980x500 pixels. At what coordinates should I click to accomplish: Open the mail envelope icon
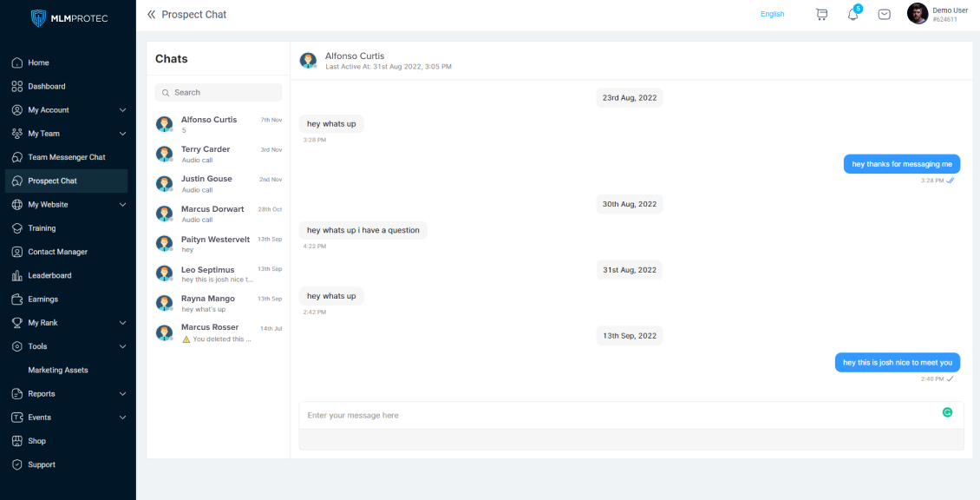point(884,14)
